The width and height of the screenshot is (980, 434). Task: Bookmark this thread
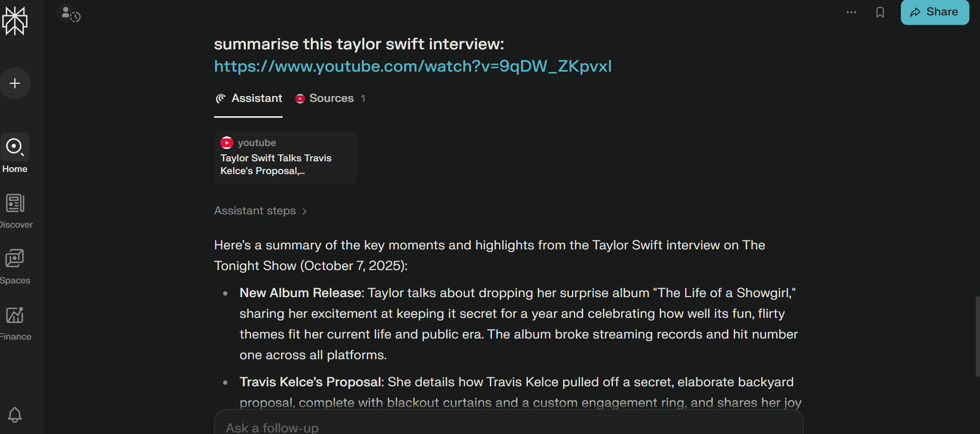[x=880, y=12]
